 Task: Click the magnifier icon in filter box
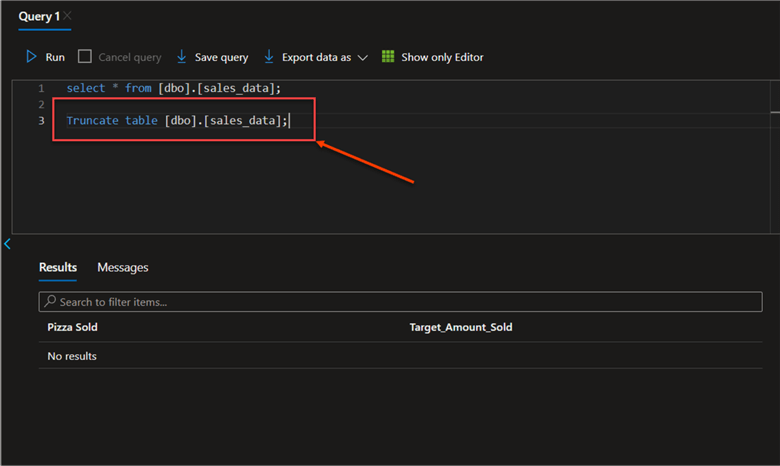click(x=50, y=301)
